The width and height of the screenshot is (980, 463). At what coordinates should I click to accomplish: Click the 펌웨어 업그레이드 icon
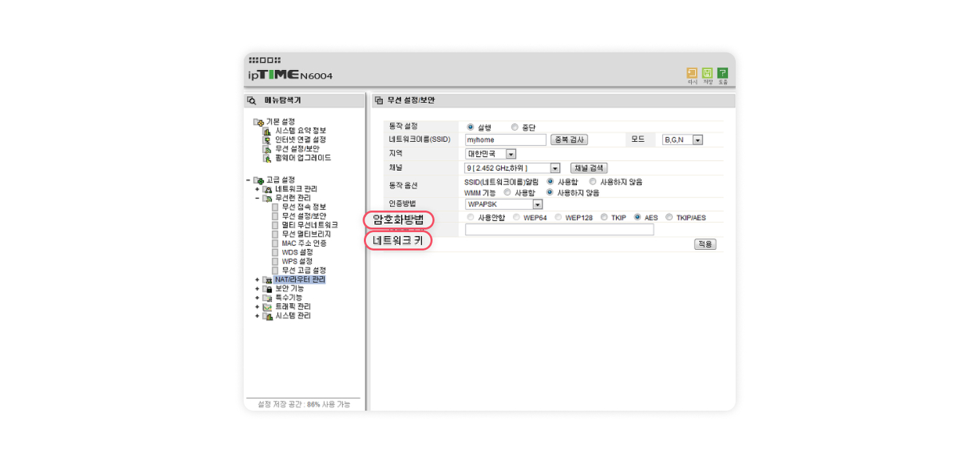[267, 158]
